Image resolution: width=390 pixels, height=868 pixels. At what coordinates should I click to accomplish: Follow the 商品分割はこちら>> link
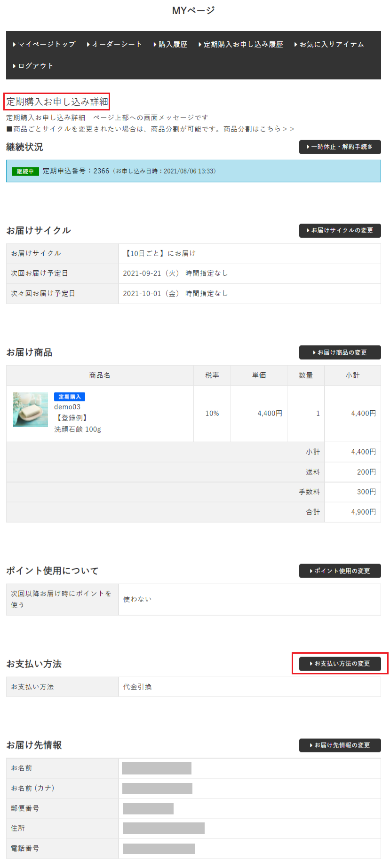click(x=259, y=129)
